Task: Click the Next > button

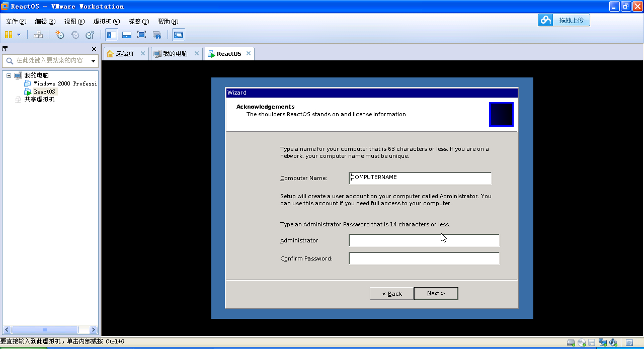Action: 436,294
